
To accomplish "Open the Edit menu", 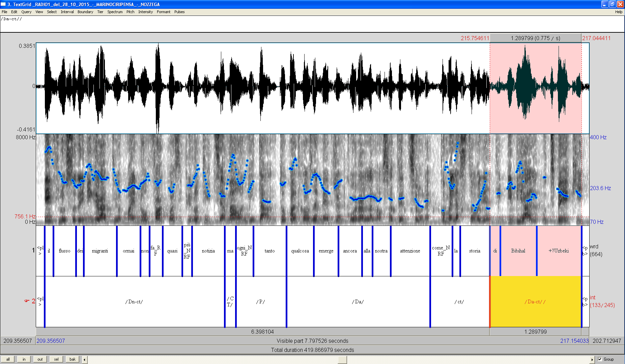I will pos(14,12).
